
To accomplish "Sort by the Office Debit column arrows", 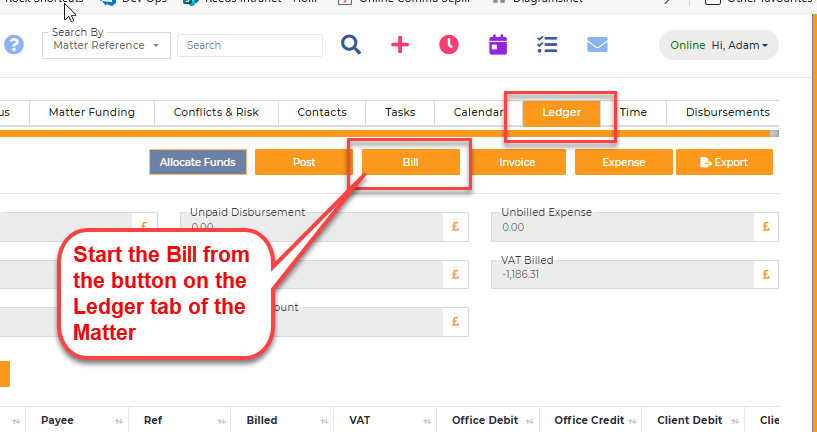I will point(529,421).
